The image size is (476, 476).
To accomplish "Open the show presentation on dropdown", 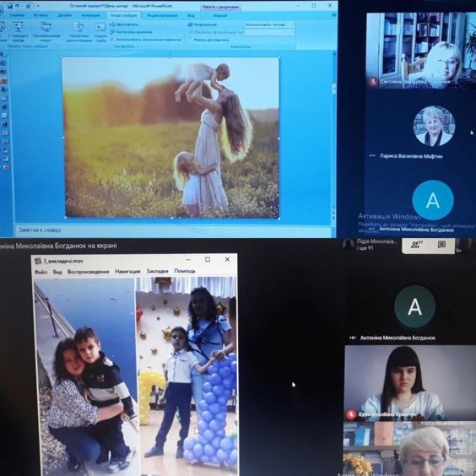I will 269,32.
